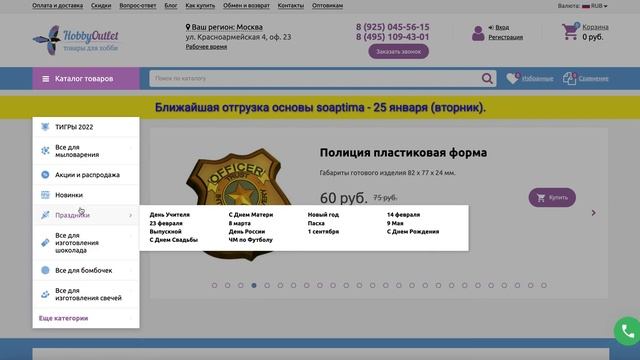Select Выпускной holiday
The width and height of the screenshot is (640, 360).
165,231
